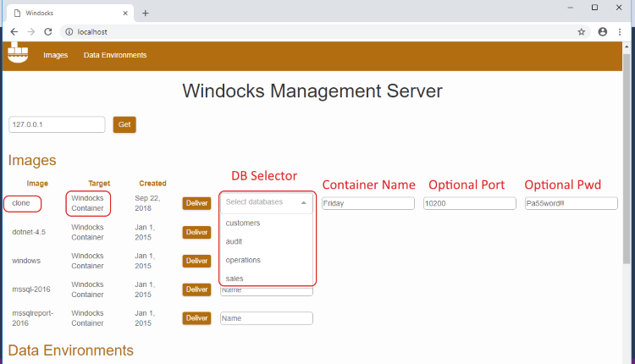Bookmark this page with star icon
Viewport: 635px width, 364px height.
[x=582, y=31]
